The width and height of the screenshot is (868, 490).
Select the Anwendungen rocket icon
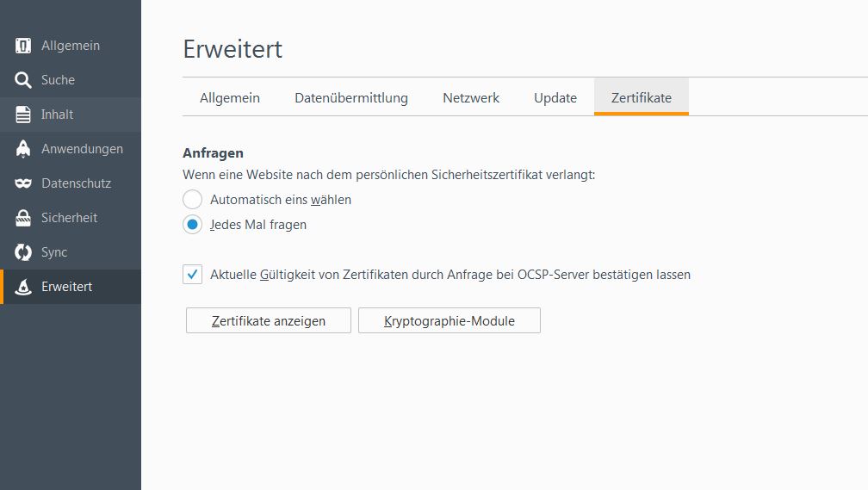coord(23,149)
